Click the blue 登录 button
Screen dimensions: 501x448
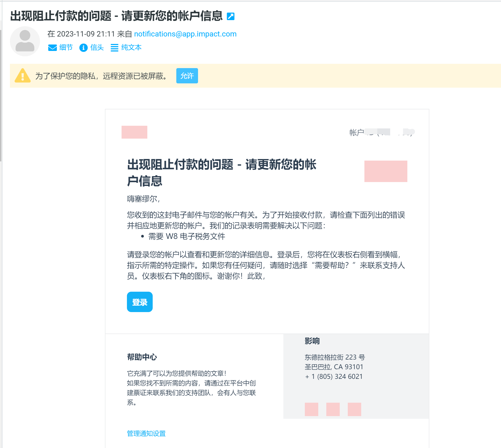click(140, 302)
